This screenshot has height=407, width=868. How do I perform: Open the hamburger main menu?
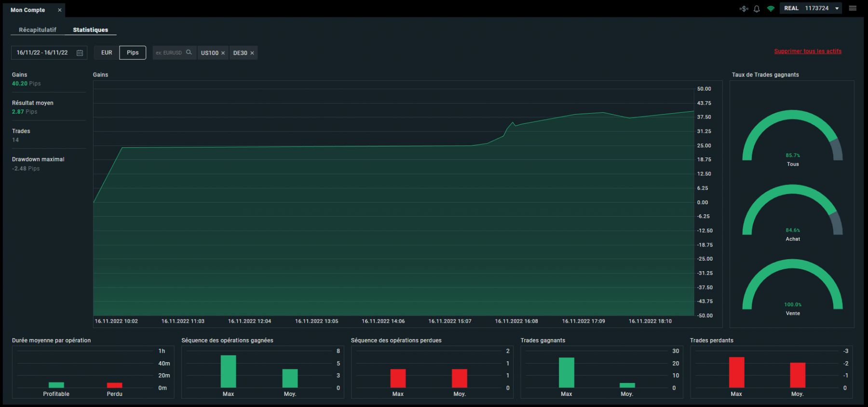click(853, 8)
